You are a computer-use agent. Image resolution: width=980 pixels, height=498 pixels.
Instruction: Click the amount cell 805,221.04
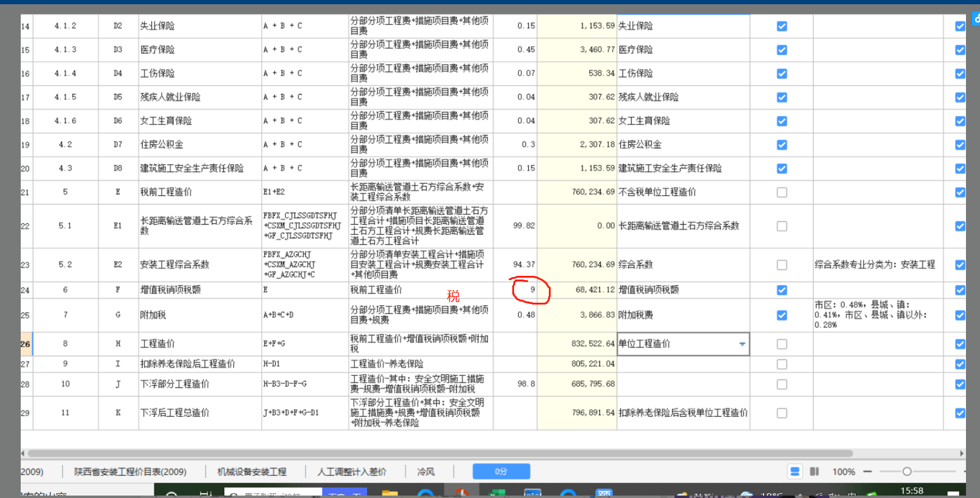point(577,364)
